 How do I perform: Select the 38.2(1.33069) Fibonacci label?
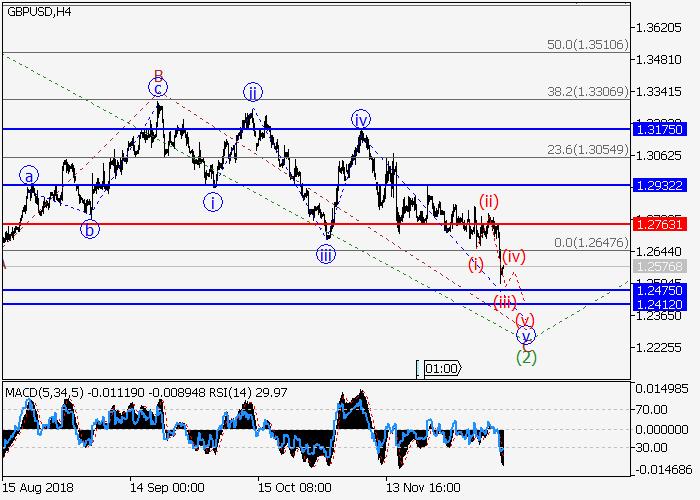pos(588,92)
